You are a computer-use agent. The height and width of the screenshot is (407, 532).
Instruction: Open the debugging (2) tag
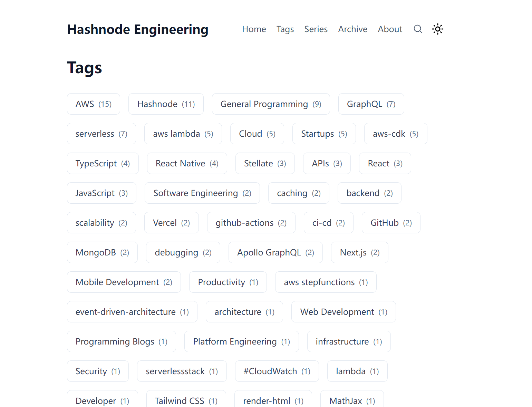point(183,252)
